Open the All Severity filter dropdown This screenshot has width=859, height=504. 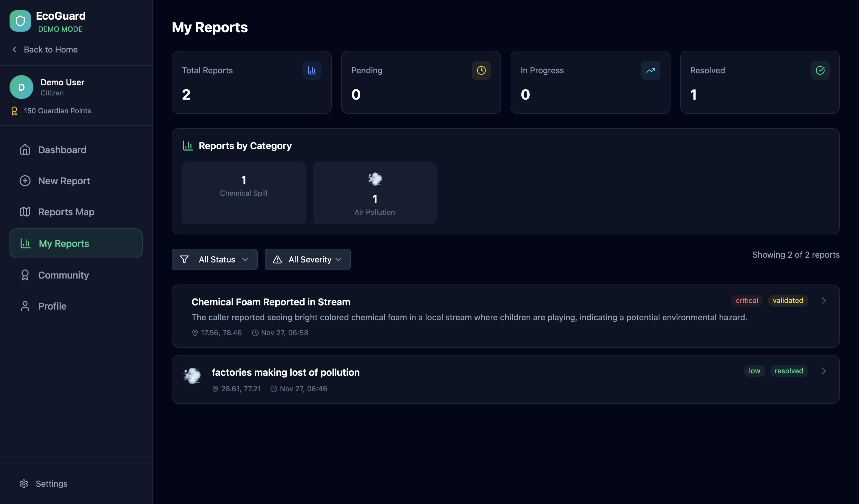click(308, 259)
